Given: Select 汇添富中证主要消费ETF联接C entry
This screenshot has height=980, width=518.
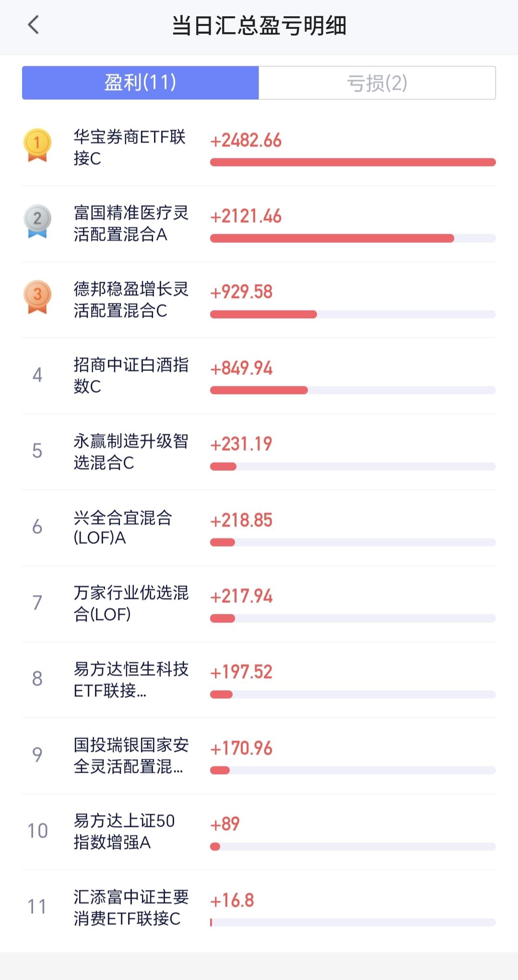Looking at the screenshot, I should 259,908.
